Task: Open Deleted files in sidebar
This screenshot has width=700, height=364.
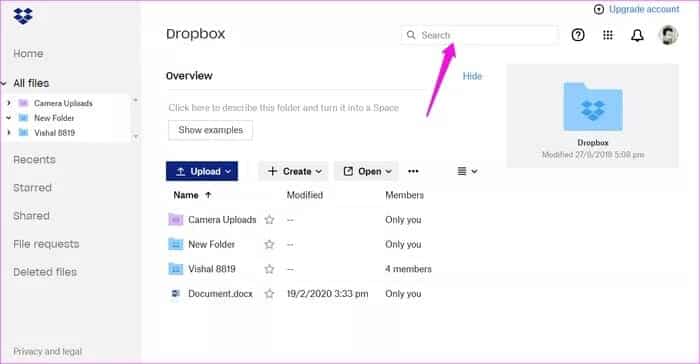Action: [45, 272]
